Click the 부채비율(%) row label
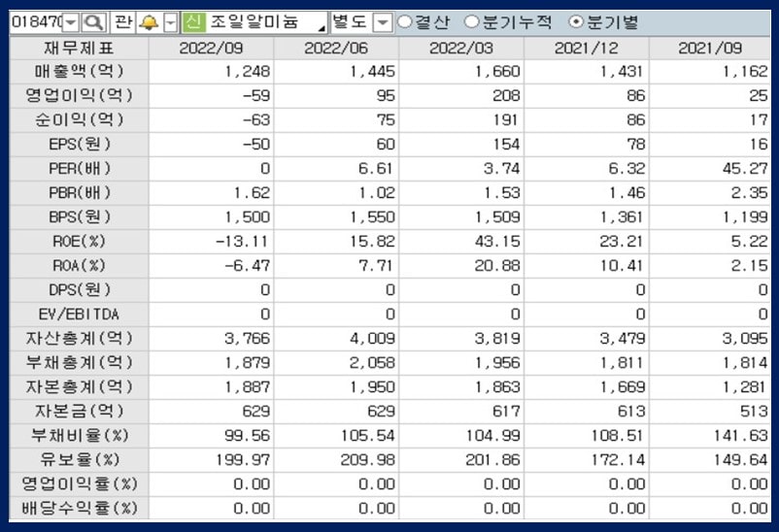The image size is (779, 532). coord(79,436)
